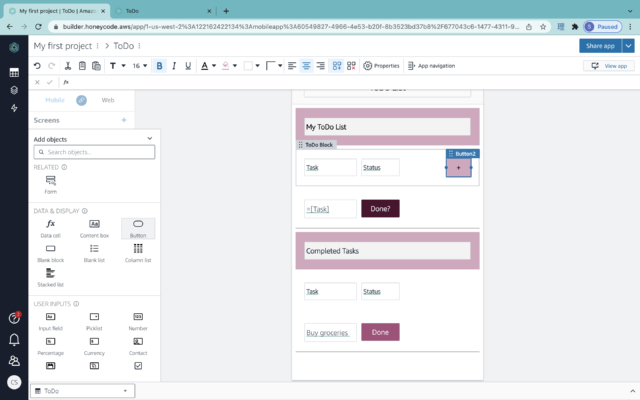Click the Undo icon in toolbar
This screenshot has height=400, width=640.
[x=37, y=66]
